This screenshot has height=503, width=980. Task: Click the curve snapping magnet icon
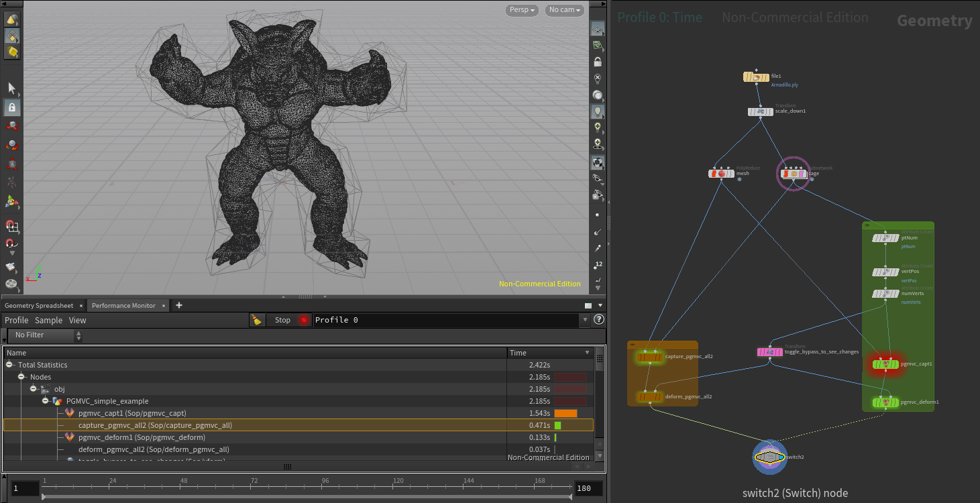(x=11, y=244)
